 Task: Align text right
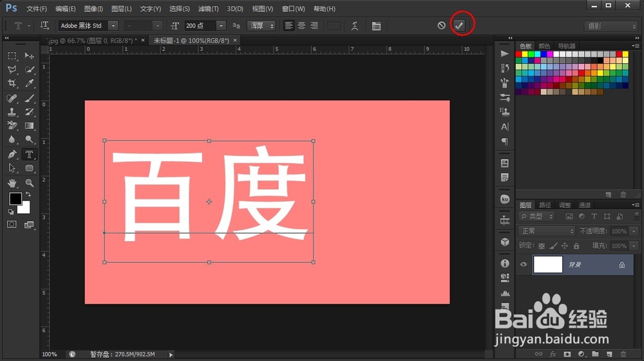pos(314,26)
